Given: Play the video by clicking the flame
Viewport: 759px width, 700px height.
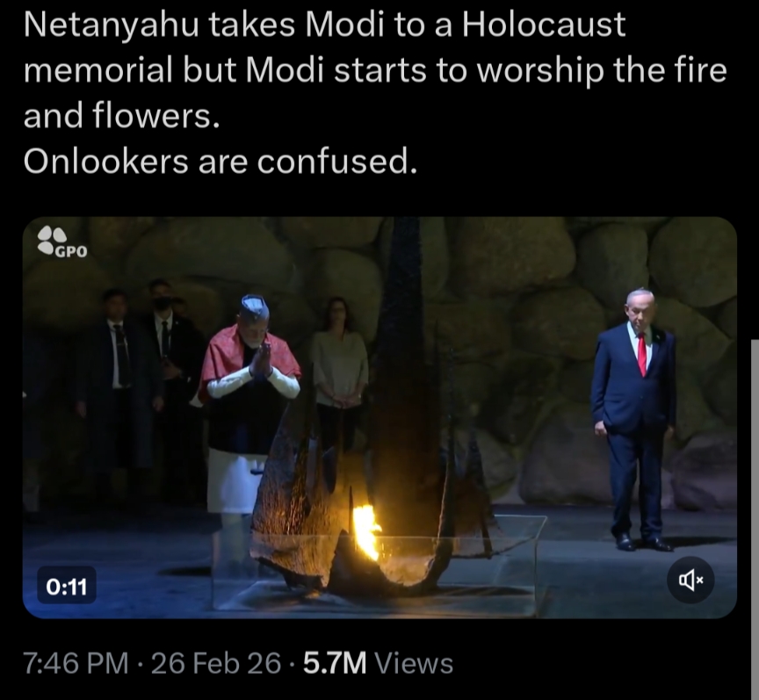Looking at the screenshot, I should point(366,531).
